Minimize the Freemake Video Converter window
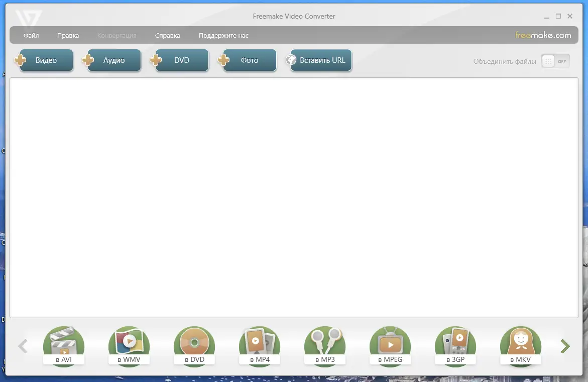The image size is (588, 382). point(547,17)
